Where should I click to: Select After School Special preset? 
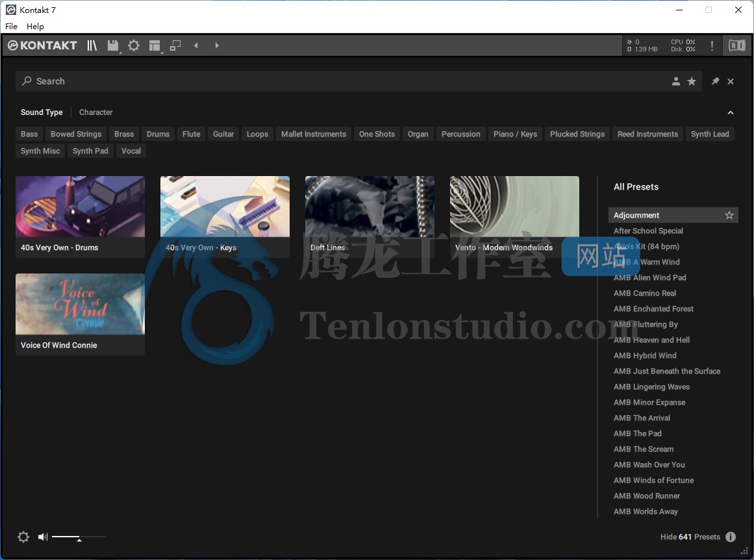(x=648, y=231)
